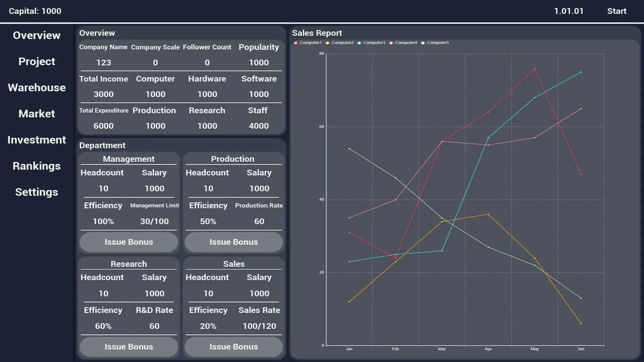Issue Bonus to Research department

click(129, 347)
